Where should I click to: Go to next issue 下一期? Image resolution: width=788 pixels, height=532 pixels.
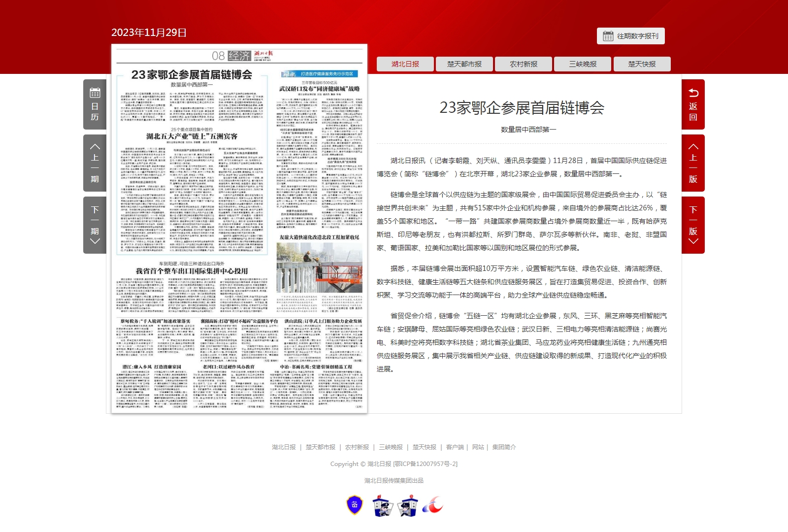(x=95, y=225)
